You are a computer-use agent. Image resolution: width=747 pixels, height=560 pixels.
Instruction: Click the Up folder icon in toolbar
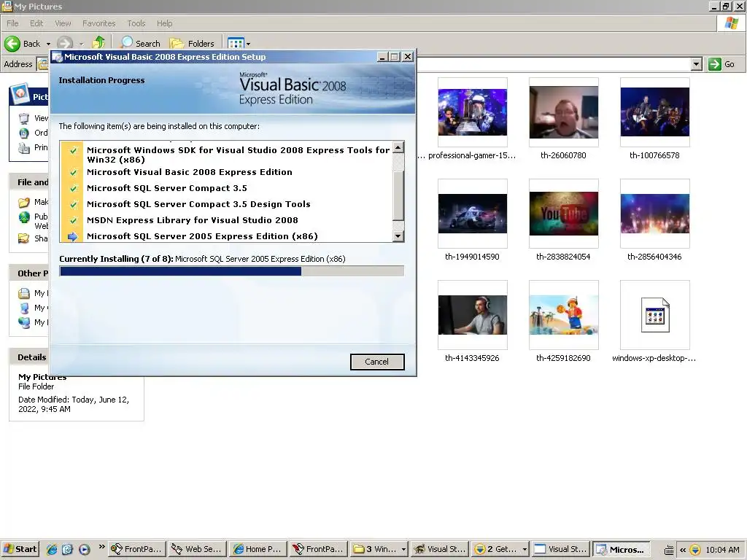[98, 43]
